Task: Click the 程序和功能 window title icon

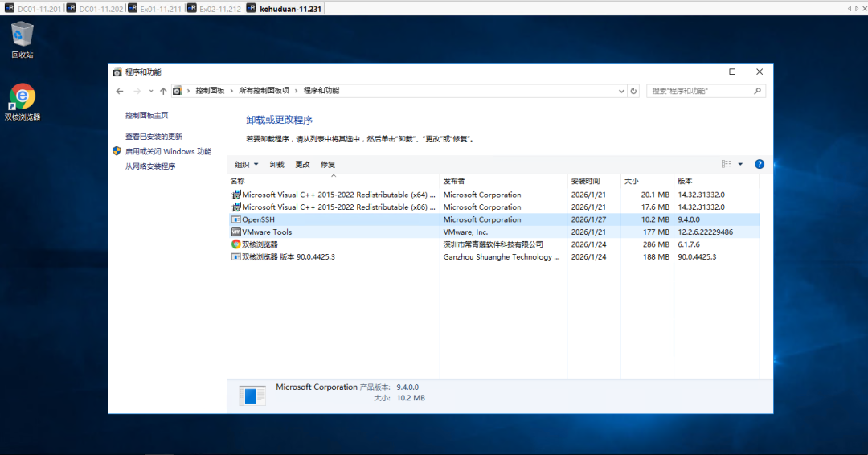Action: coord(117,72)
